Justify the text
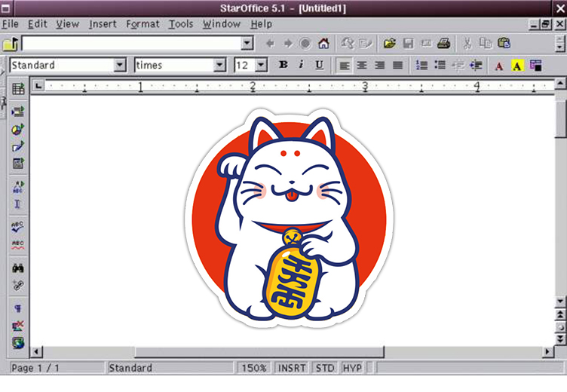The width and height of the screenshot is (567, 392). [397, 66]
